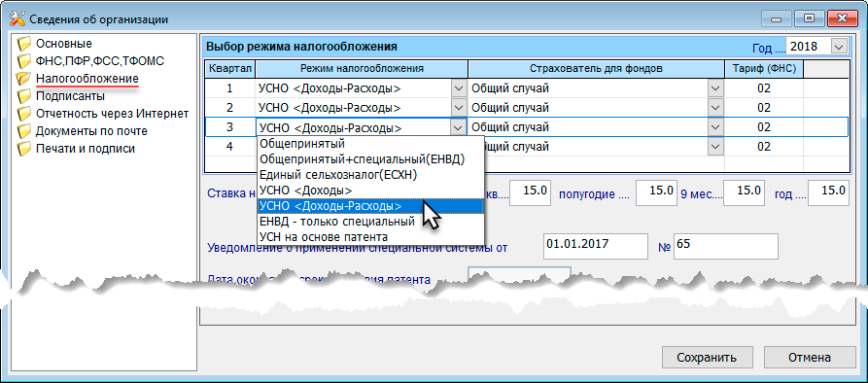The height and width of the screenshot is (383, 868).
Task: Open Документы по почте section
Action: (x=91, y=132)
